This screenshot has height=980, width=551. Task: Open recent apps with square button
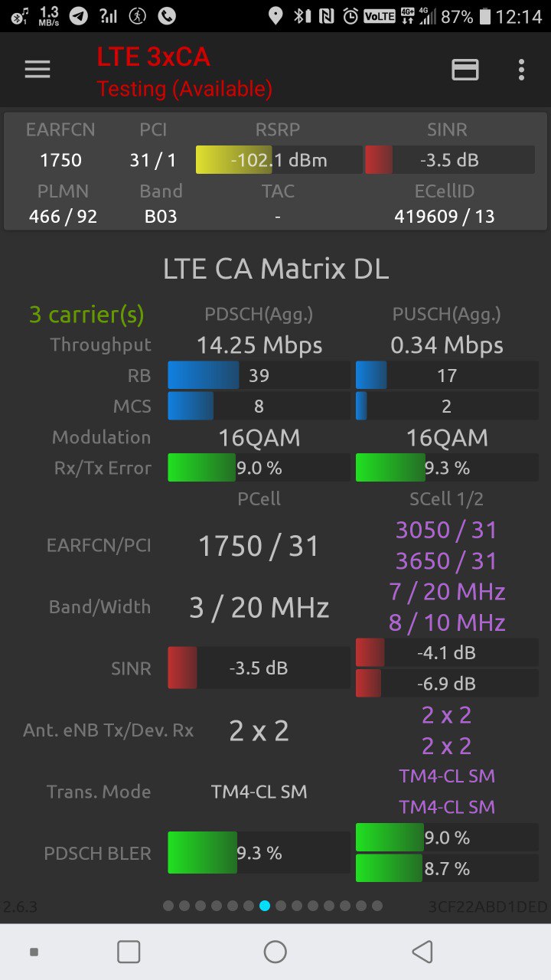click(129, 952)
